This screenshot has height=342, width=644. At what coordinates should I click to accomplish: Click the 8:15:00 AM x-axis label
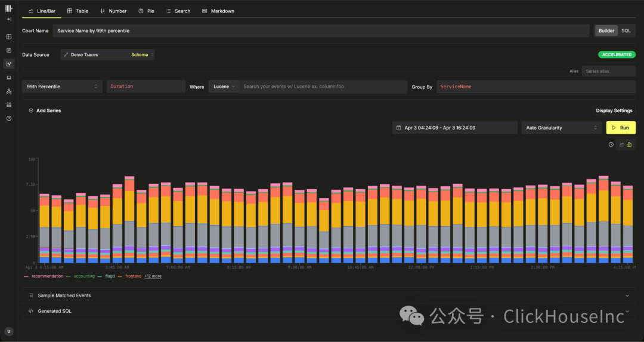238,267
